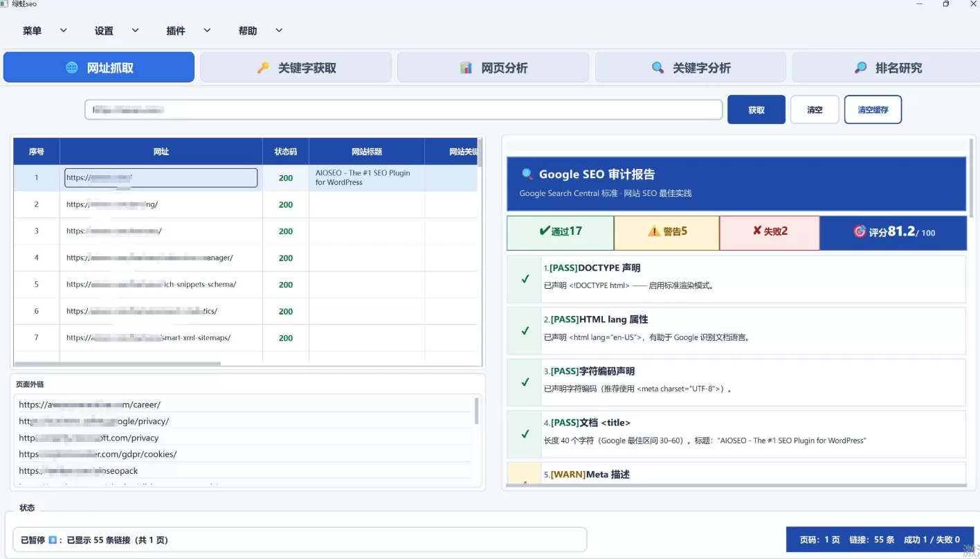980x559 pixels.
Task: Click the outbound link ending in /gdpr/cookies/
Action: pyautogui.click(x=98, y=454)
